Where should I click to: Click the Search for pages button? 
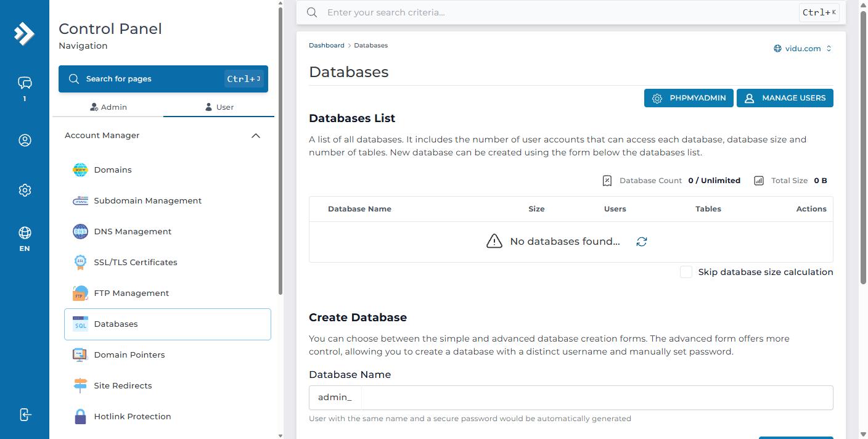(x=163, y=79)
